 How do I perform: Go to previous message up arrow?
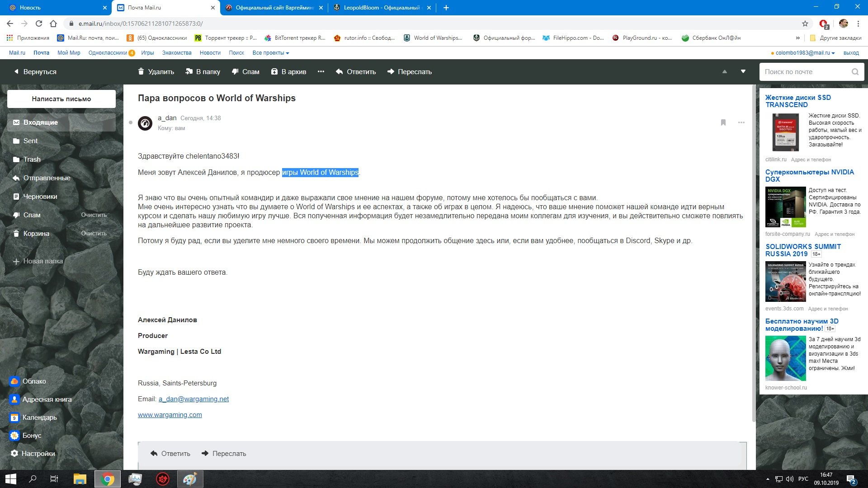(725, 71)
